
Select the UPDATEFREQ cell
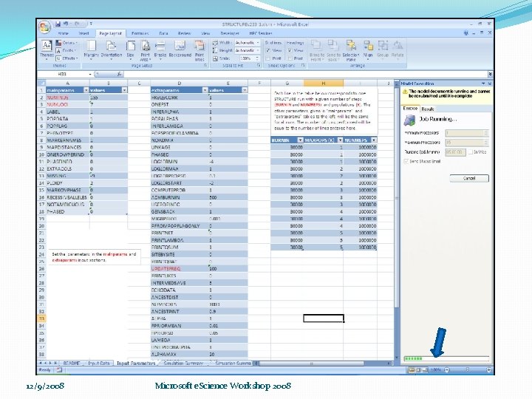[179, 269]
